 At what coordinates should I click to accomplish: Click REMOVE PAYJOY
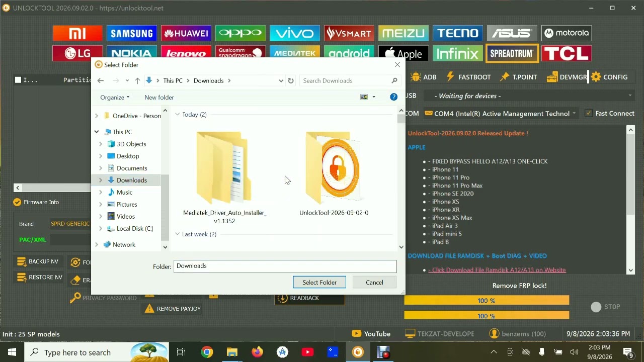173,309
